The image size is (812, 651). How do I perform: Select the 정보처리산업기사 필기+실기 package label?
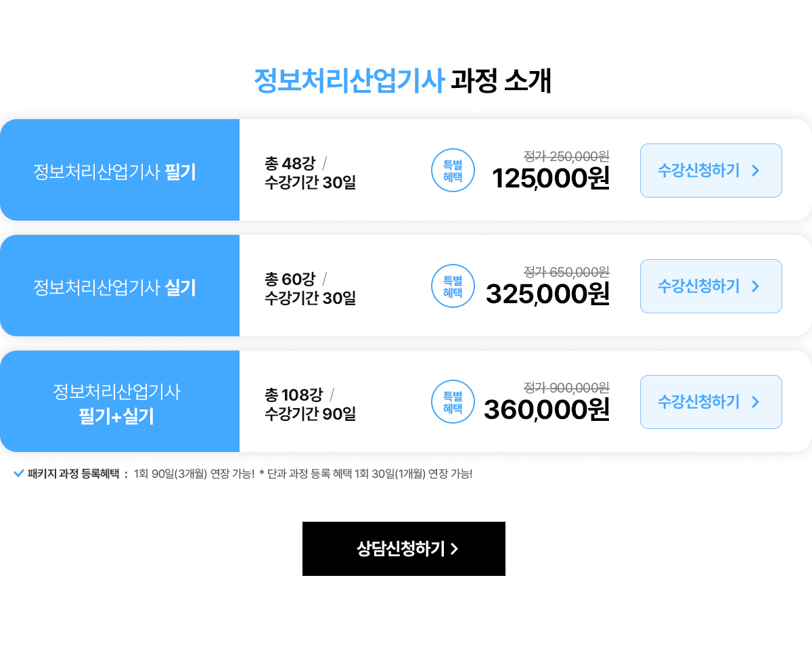116,403
